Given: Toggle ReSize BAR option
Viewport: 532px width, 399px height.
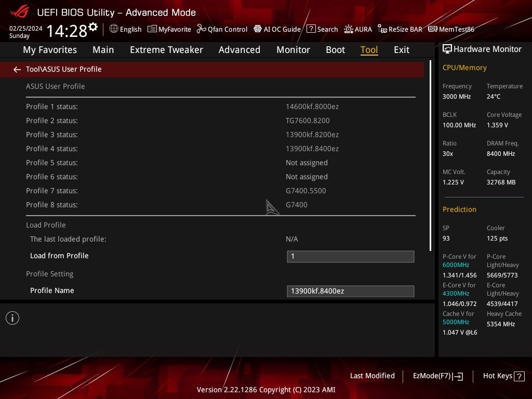Looking at the screenshot, I should [x=400, y=29].
